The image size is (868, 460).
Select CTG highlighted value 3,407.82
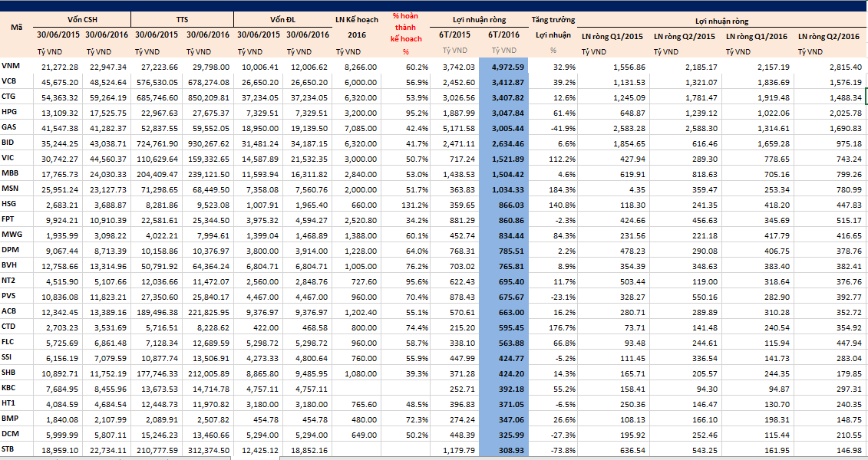[507, 98]
